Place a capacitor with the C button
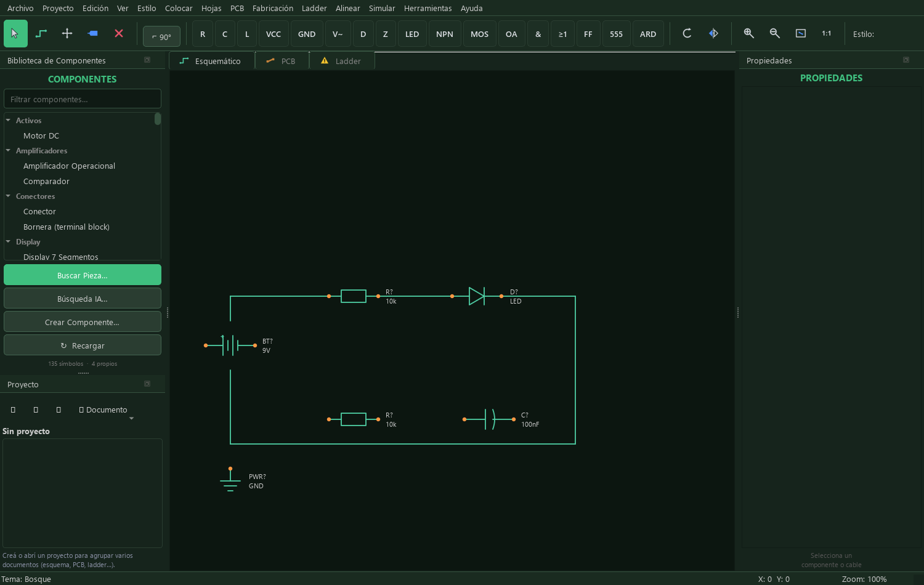Image resolution: width=924 pixels, height=585 pixels. [x=225, y=34]
